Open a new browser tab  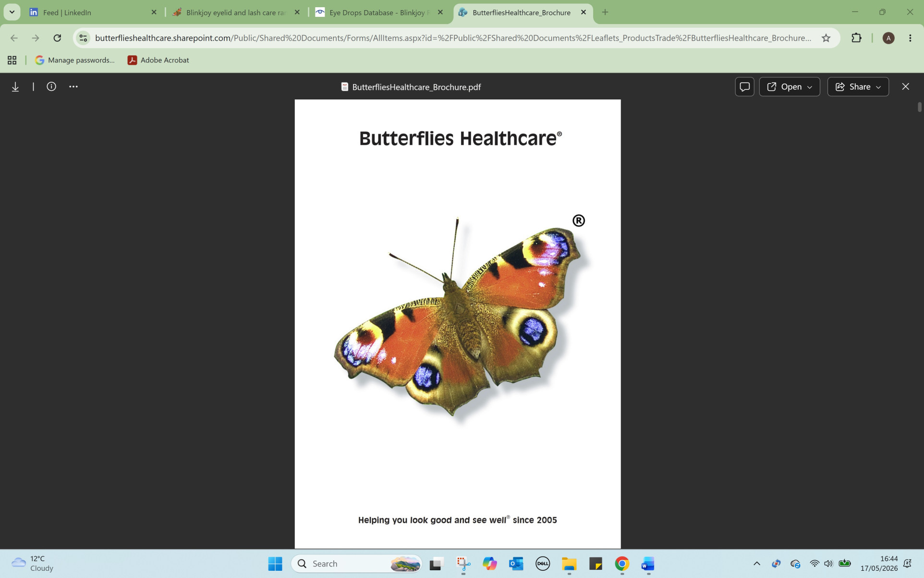click(605, 12)
